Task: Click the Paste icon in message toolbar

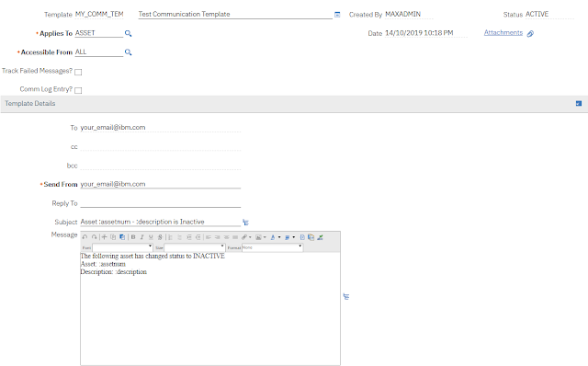Action: (x=122, y=237)
